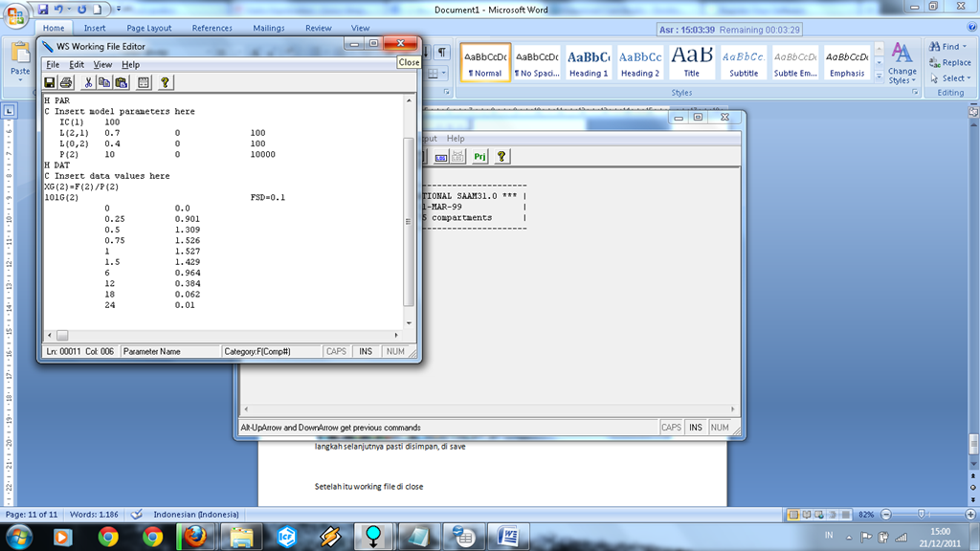
Task: Open Windows Explorer folder from taskbar
Action: click(241, 537)
